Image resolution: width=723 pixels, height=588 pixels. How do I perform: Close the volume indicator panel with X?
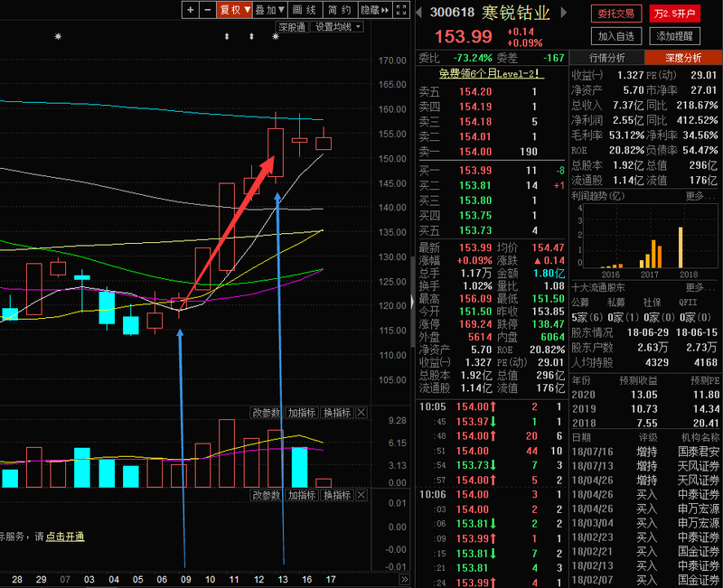(x=361, y=413)
